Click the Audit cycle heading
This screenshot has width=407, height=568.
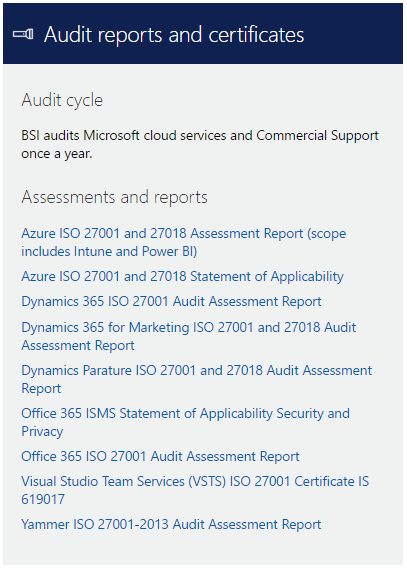pyautogui.click(x=62, y=100)
